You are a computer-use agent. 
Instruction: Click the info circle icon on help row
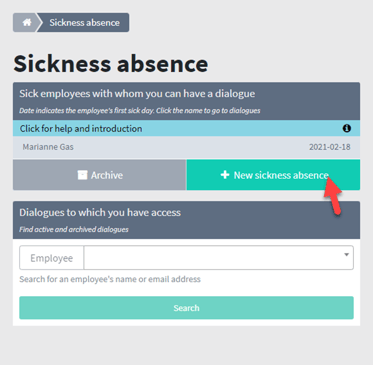click(347, 128)
